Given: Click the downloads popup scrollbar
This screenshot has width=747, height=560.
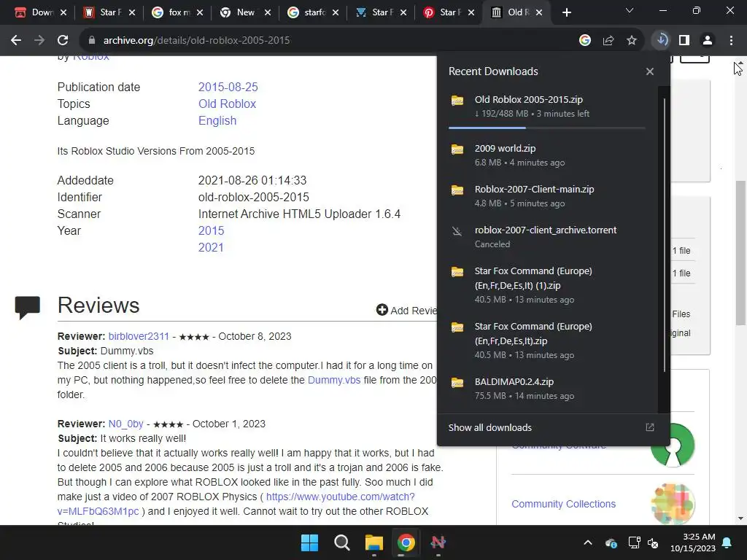Looking at the screenshot, I should click(664, 236).
